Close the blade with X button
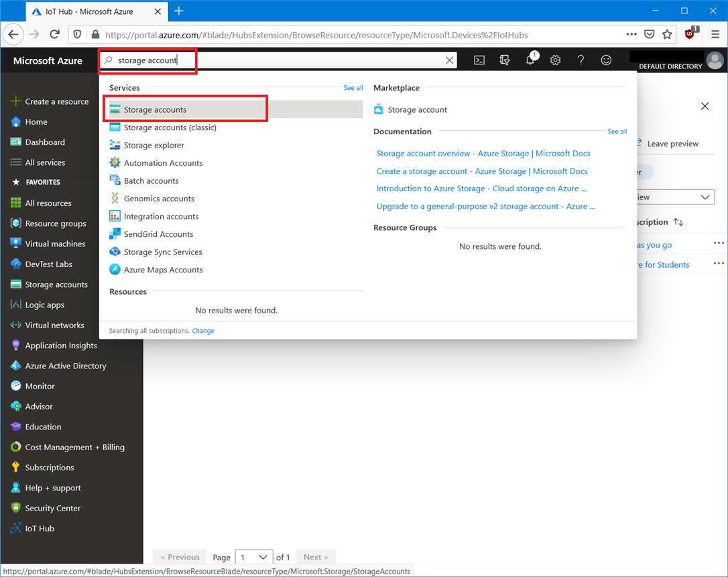The width and height of the screenshot is (728, 577). point(705,107)
